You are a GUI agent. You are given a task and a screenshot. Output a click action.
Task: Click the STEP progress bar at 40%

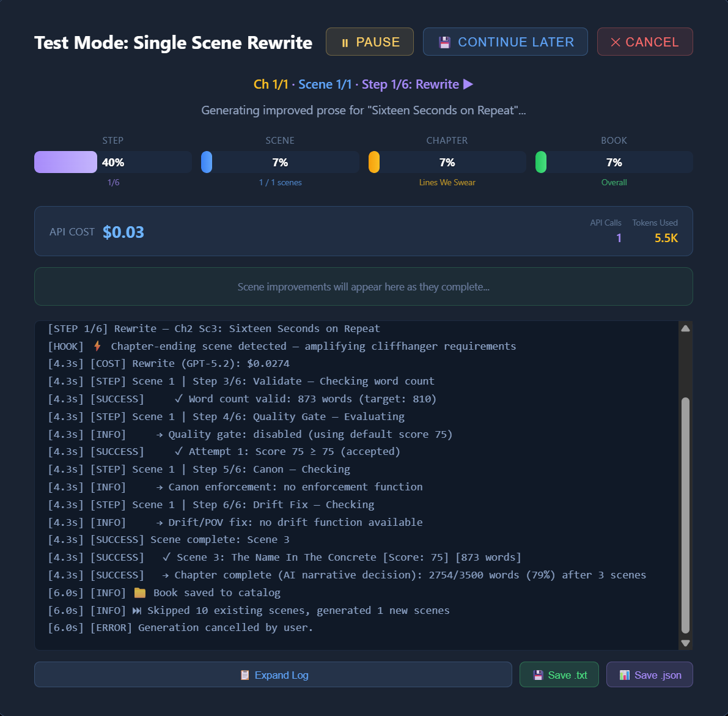[x=113, y=162]
